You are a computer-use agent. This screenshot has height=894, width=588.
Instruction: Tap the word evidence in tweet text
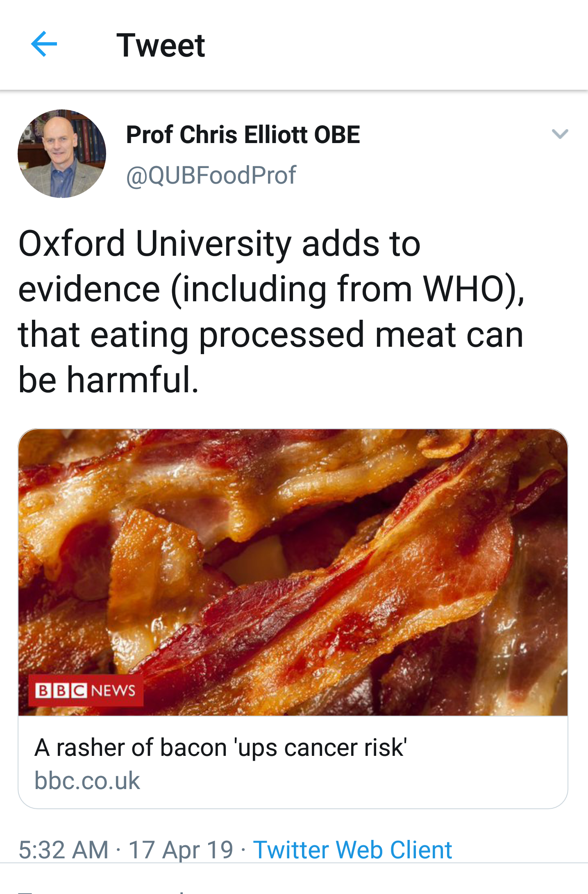(89, 289)
